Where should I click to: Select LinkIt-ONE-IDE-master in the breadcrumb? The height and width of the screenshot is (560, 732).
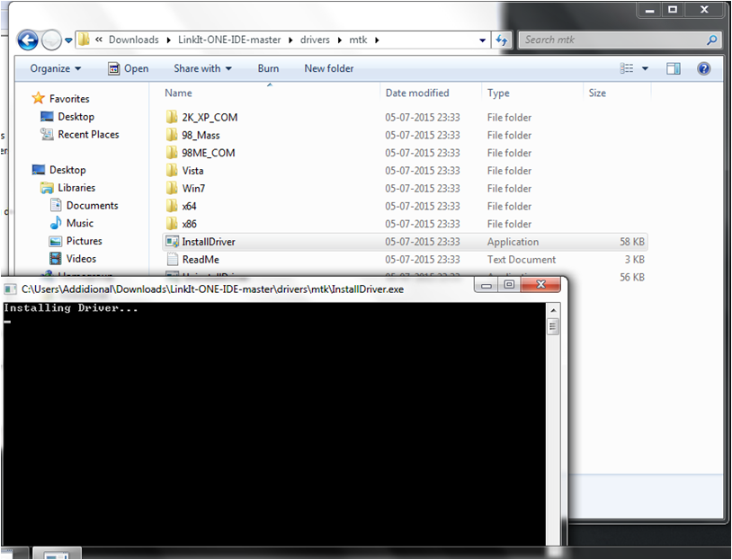tap(229, 40)
